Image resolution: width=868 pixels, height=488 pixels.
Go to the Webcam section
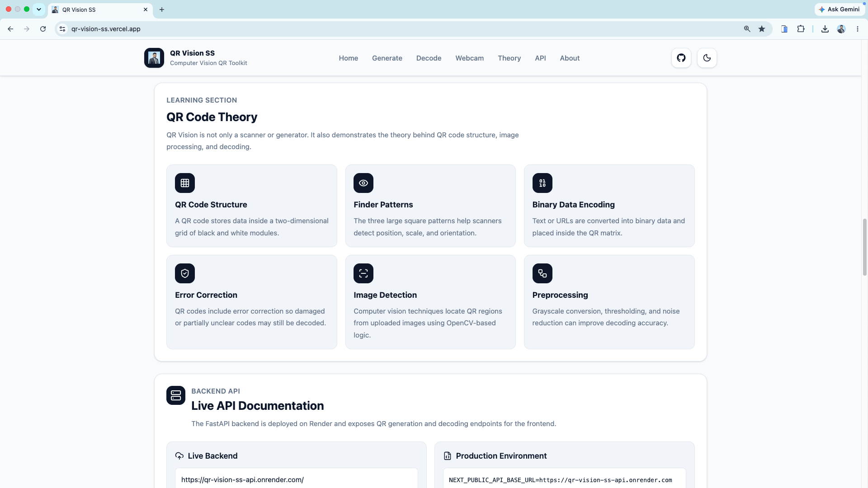click(469, 58)
